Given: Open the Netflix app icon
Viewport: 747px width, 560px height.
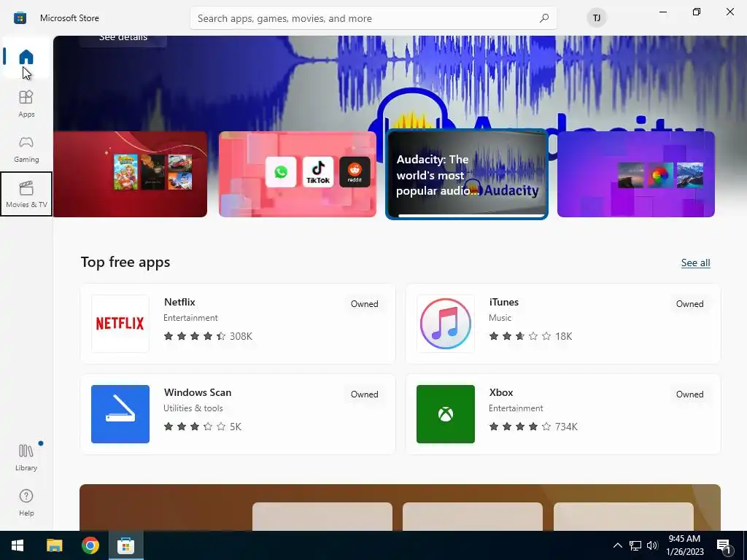Looking at the screenshot, I should pyautogui.click(x=120, y=324).
